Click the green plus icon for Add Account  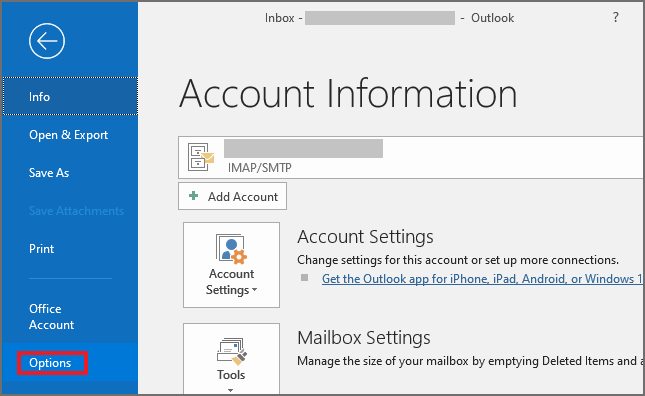point(193,196)
